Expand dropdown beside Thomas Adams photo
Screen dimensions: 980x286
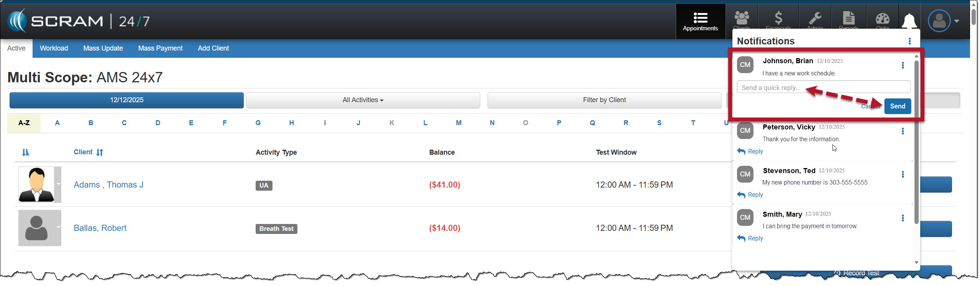(58, 184)
